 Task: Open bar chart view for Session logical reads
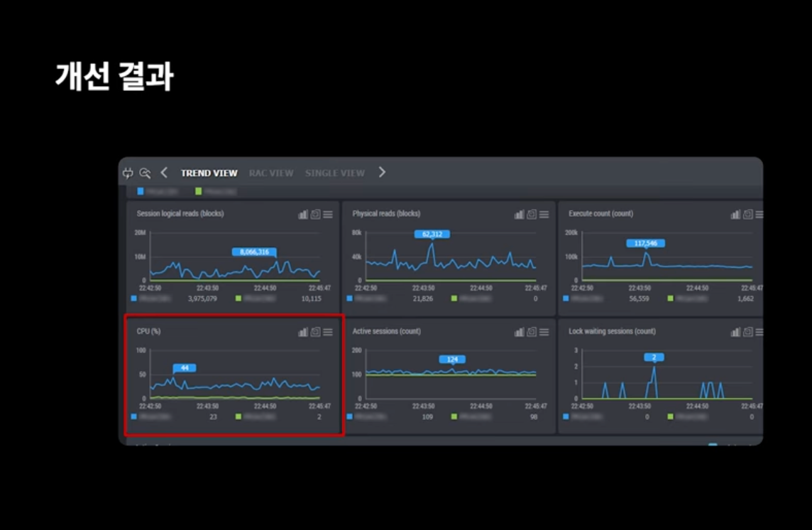tap(303, 214)
